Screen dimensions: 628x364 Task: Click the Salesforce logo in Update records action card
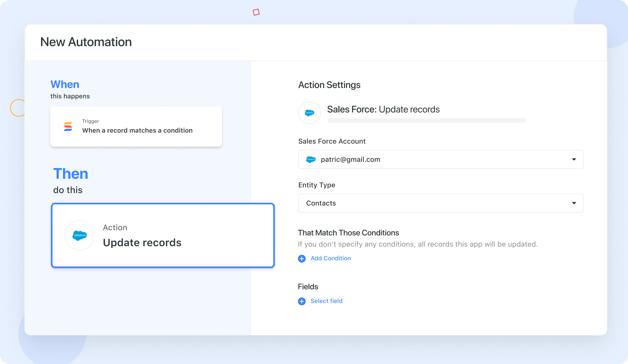[80, 235]
